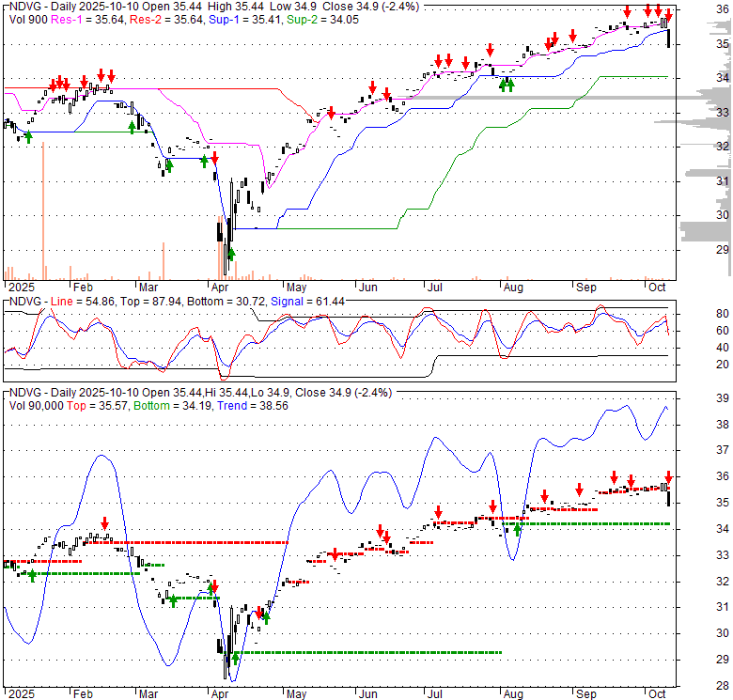The width and height of the screenshot is (733, 700).
Task: Click the green up arrow in mid-March on top chart
Action: pos(168,165)
